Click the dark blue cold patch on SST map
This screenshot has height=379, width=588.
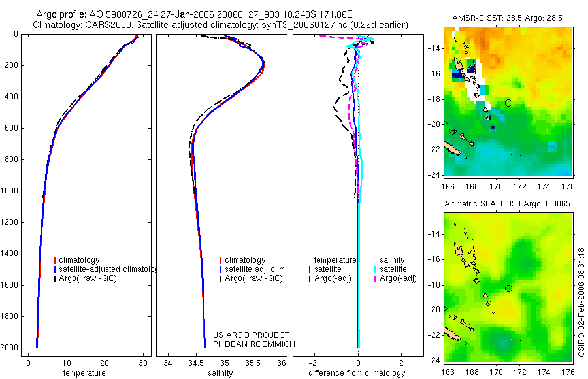(457, 75)
